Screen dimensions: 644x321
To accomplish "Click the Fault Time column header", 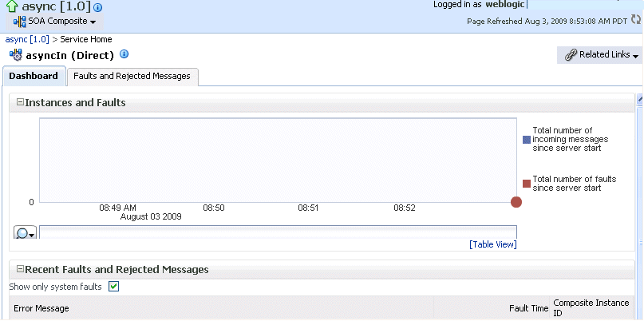I will point(528,308).
